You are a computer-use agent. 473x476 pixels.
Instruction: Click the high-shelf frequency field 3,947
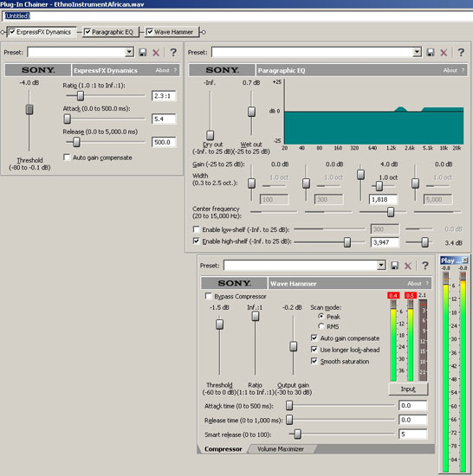[385, 242]
